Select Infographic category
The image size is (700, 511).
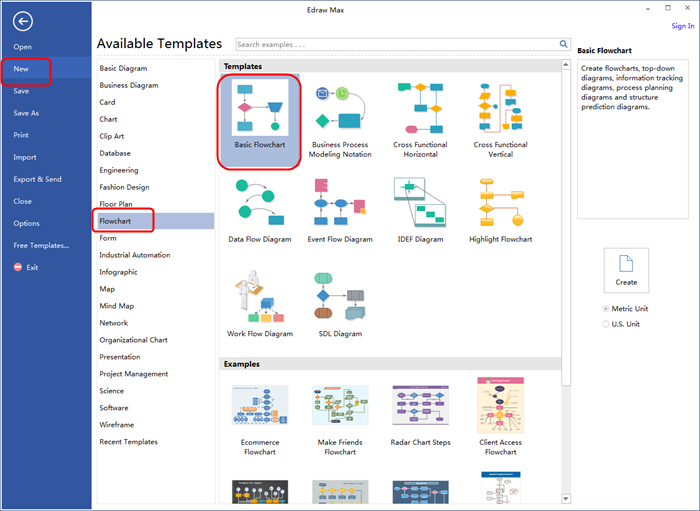118,272
